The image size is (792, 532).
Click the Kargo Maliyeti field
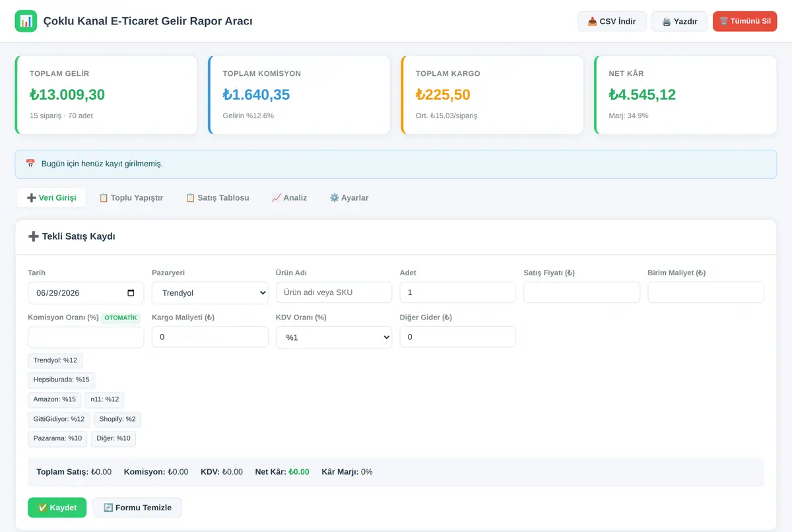(210, 337)
